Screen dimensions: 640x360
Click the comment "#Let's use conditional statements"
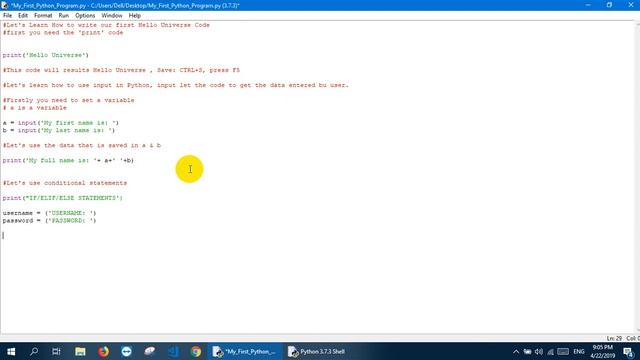64,183
